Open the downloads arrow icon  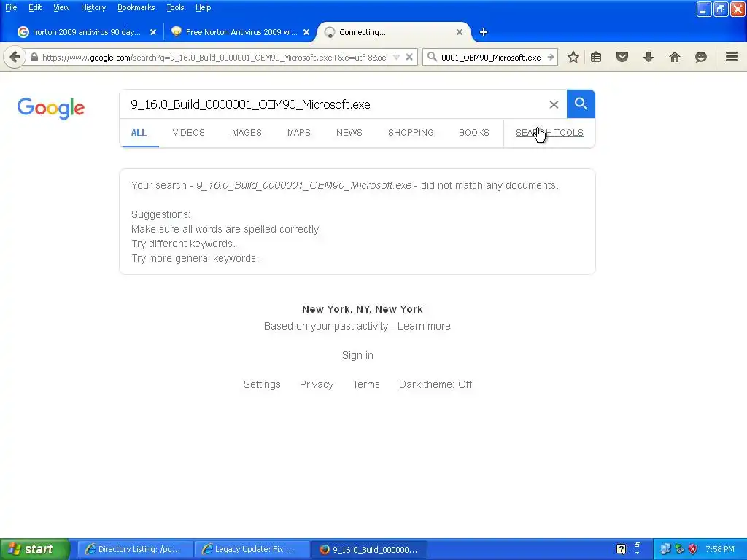click(649, 58)
